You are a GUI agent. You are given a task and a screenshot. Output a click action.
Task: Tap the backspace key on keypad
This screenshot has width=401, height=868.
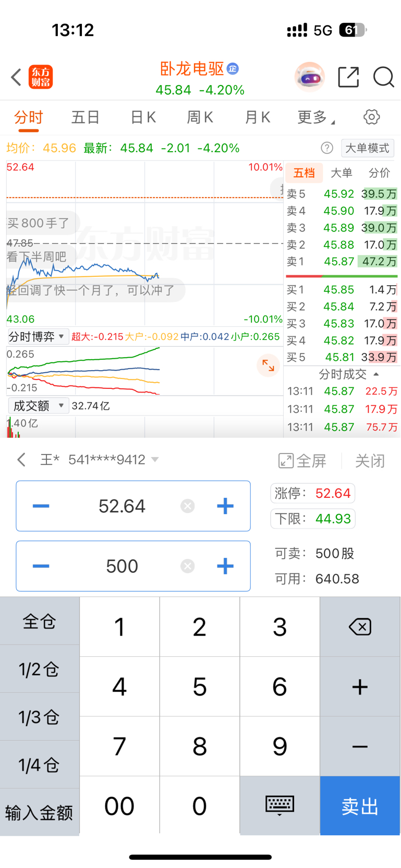(x=360, y=627)
